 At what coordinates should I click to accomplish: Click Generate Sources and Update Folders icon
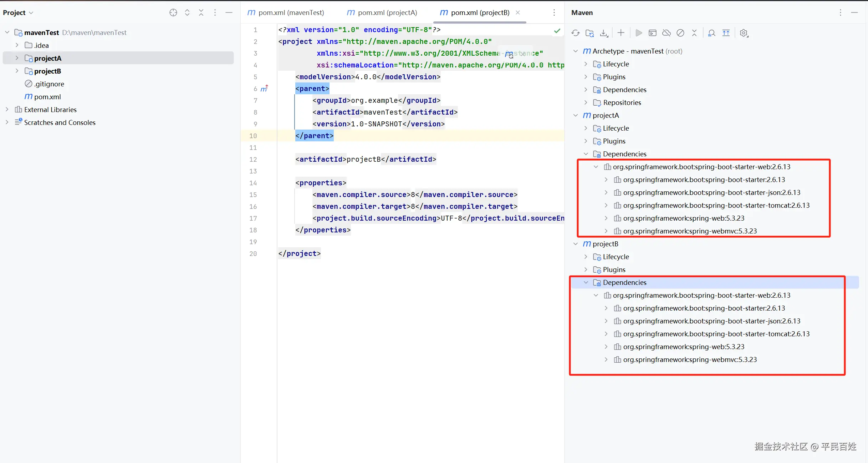[589, 33]
